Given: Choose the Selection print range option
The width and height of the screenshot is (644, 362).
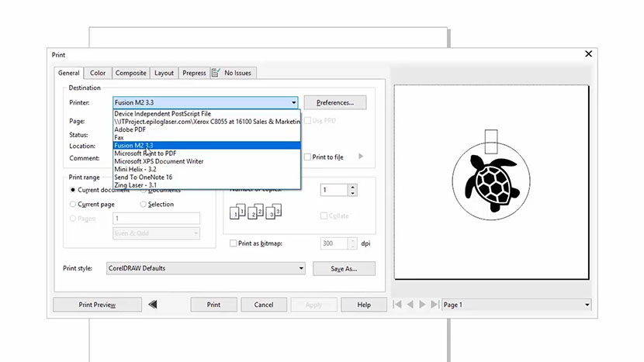Looking at the screenshot, I should tap(144, 205).
